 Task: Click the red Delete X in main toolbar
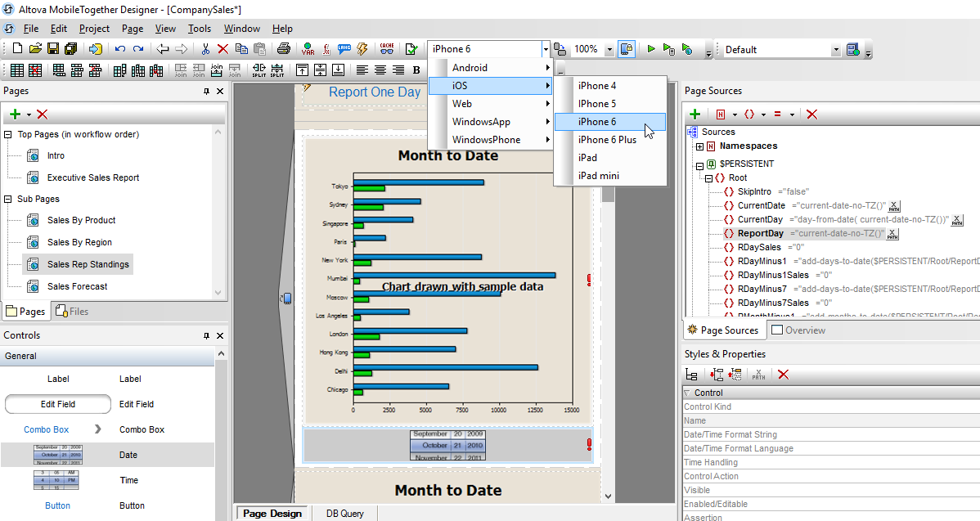tap(223, 49)
